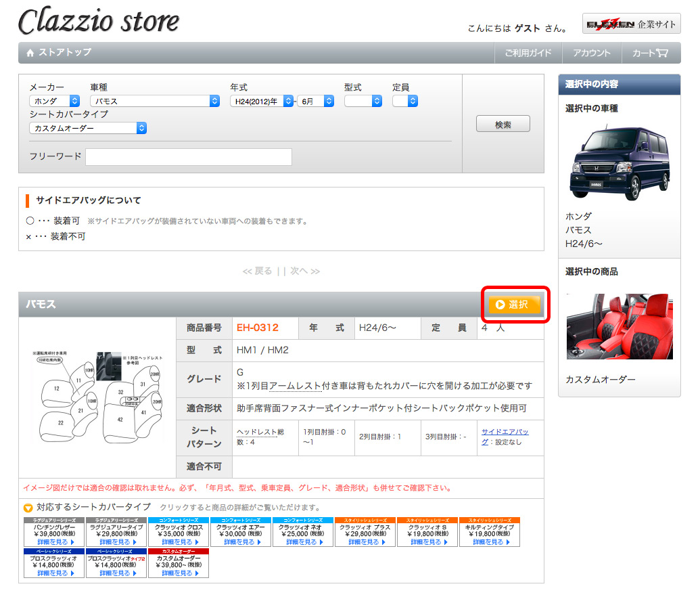700x597 pixels.
Task: View details of ラグジュアリータイプ ¥29,800
Action: [x=116, y=532]
